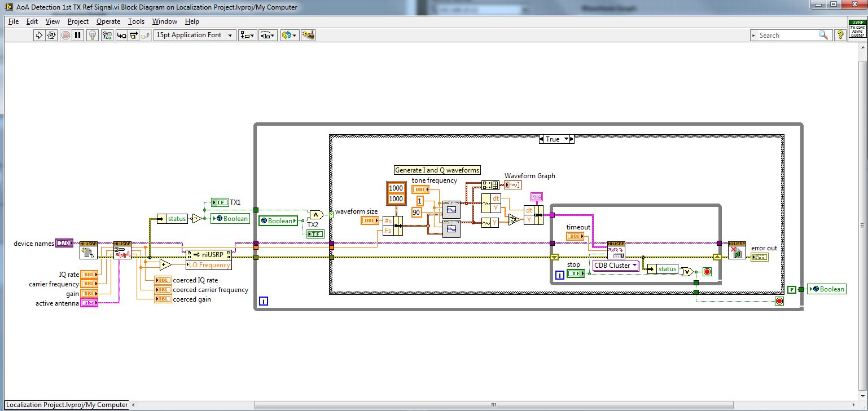This screenshot has width=868, height=411.
Task: Click the red Abort Execution button
Action: [x=65, y=35]
